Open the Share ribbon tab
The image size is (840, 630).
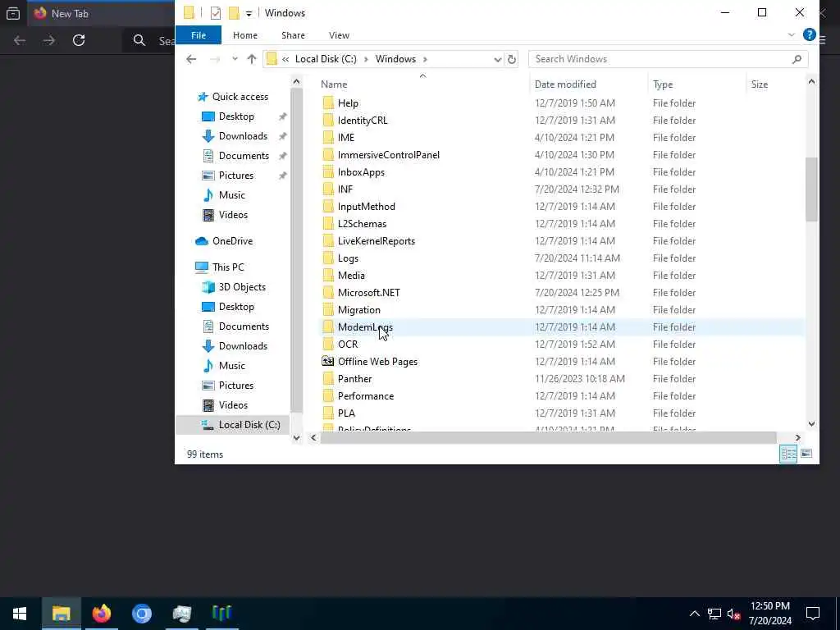(293, 35)
